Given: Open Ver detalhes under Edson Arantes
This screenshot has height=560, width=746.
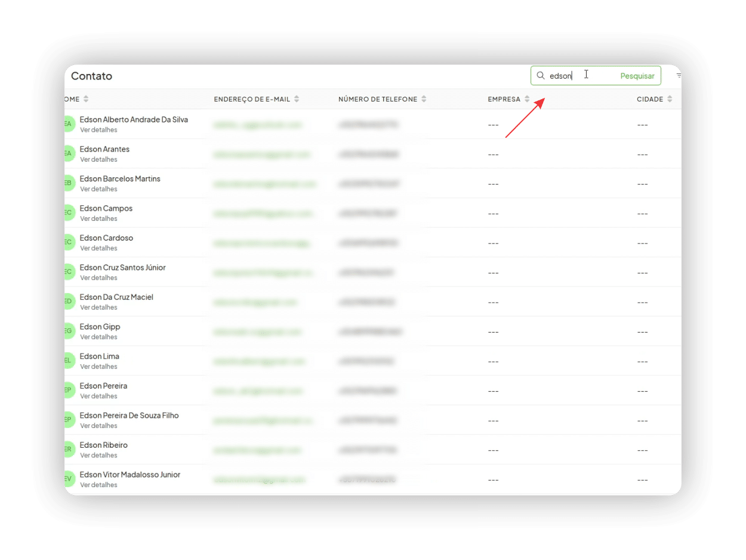Looking at the screenshot, I should pos(98,159).
